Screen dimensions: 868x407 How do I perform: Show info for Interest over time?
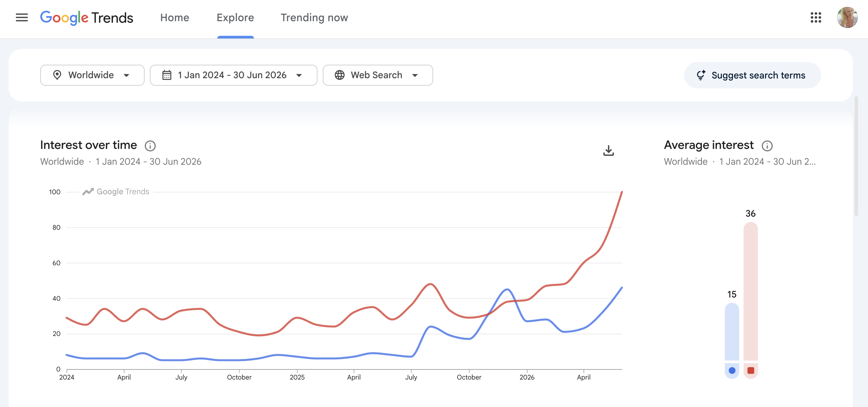coord(150,146)
